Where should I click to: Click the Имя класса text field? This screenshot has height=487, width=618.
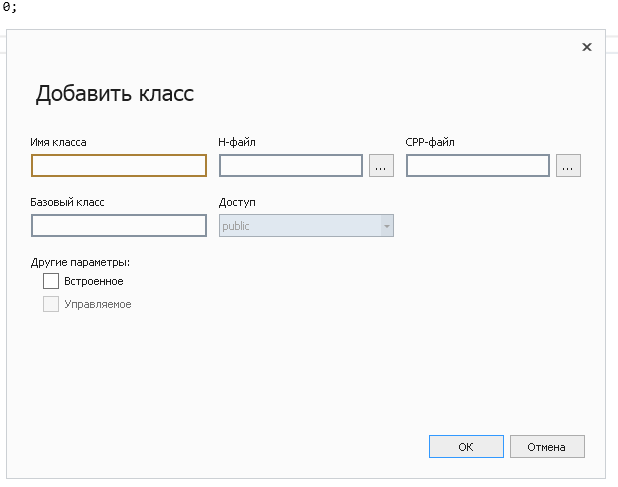(x=119, y=165)
